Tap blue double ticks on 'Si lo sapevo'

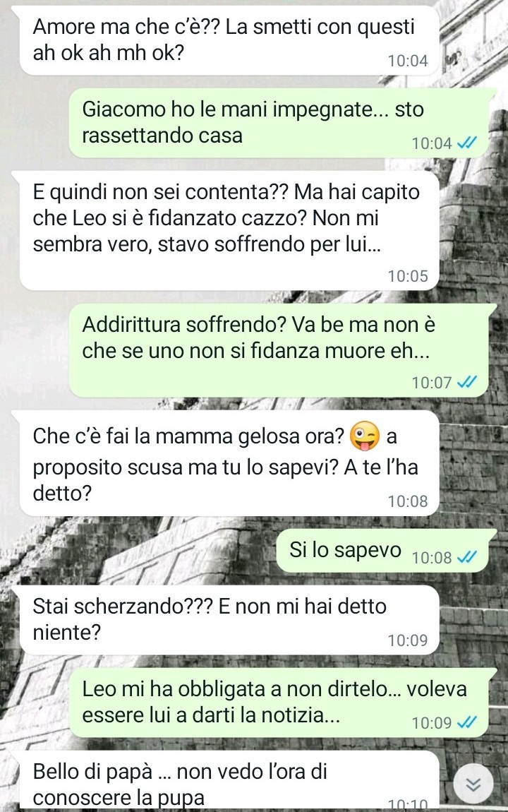[x=466, y=556]
